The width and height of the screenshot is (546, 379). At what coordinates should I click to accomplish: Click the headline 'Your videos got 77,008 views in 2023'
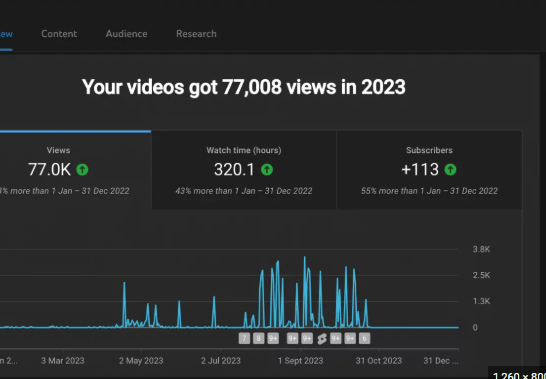[244, 87]
